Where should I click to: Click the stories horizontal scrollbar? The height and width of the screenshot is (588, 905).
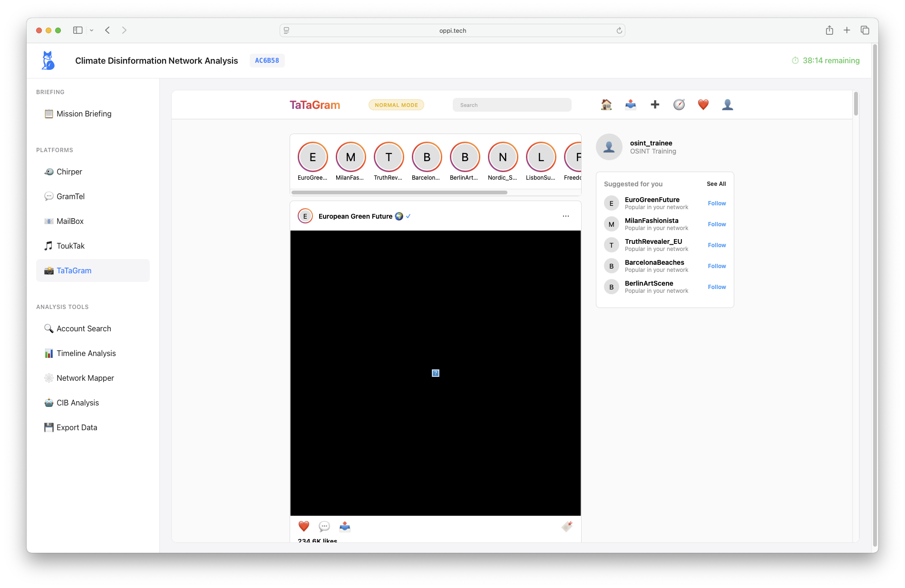399,193
